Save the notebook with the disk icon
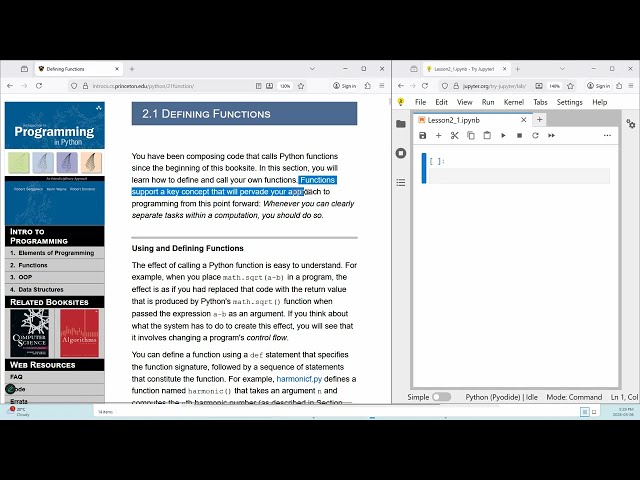 coord(423,135)
